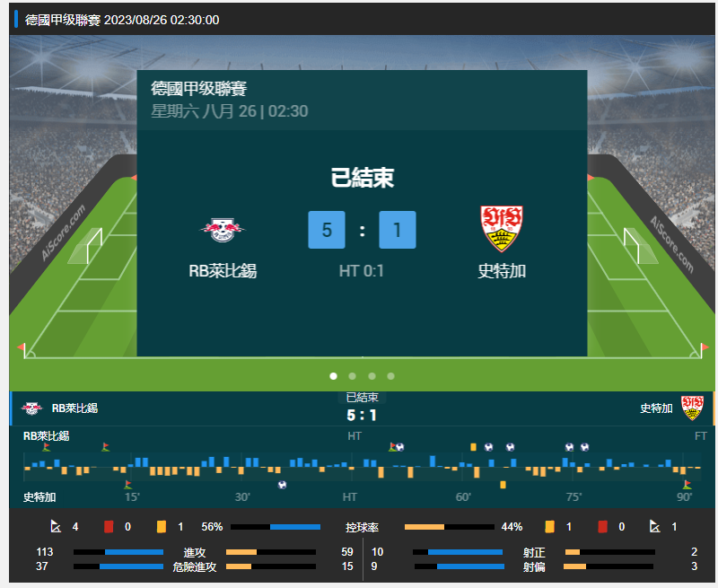
Task: Click Stuttgart yellow card marker below timeline
Action: pyautogui.click(x=503, y=485)
